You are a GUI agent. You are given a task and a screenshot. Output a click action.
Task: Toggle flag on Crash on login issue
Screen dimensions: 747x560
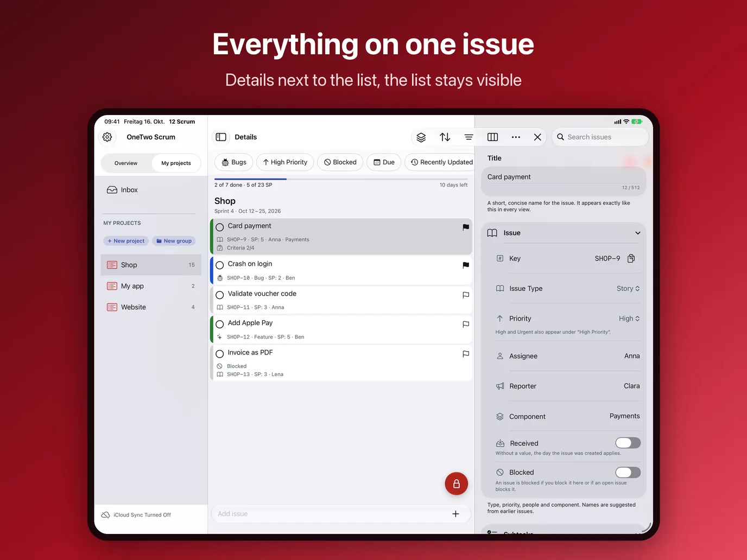point(466,265)
